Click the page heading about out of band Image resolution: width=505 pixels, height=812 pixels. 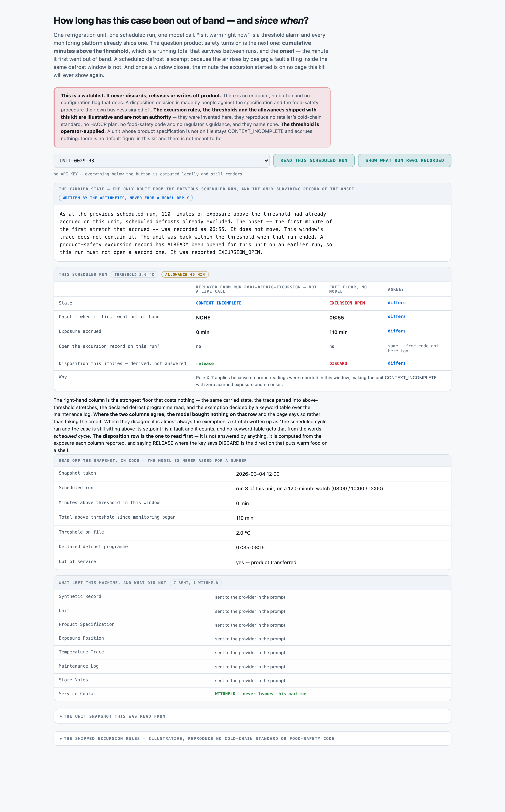pos(181,20)
